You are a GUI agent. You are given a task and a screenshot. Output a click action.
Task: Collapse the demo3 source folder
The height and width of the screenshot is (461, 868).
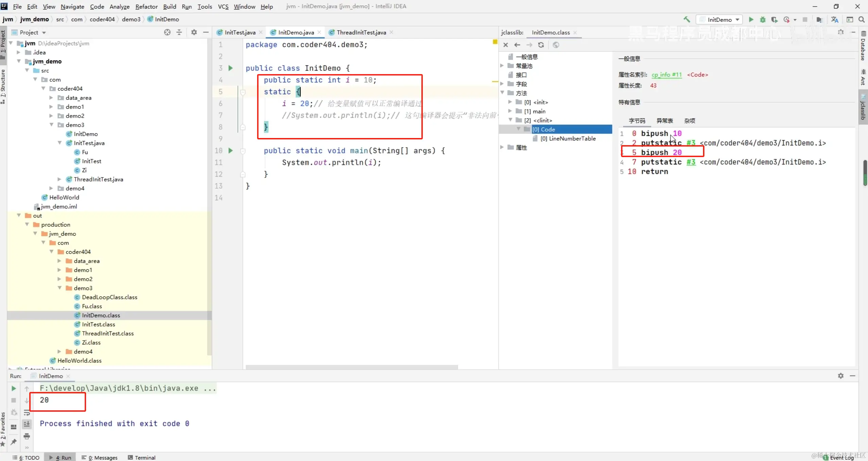click(x=52, y=125)
